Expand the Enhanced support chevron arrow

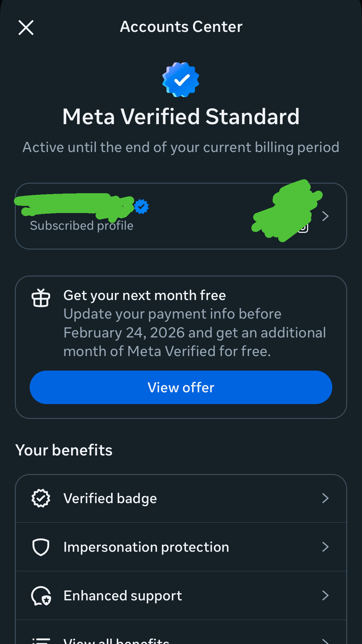point(325,595)
